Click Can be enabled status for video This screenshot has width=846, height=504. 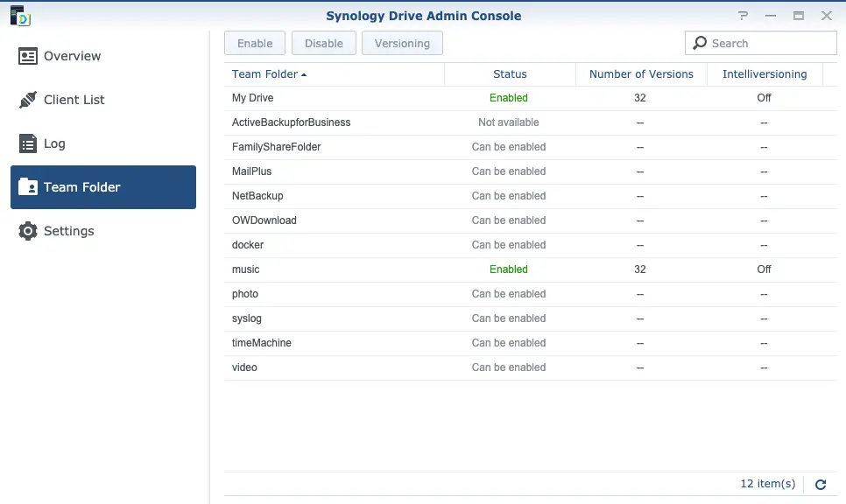click(509, 367)
